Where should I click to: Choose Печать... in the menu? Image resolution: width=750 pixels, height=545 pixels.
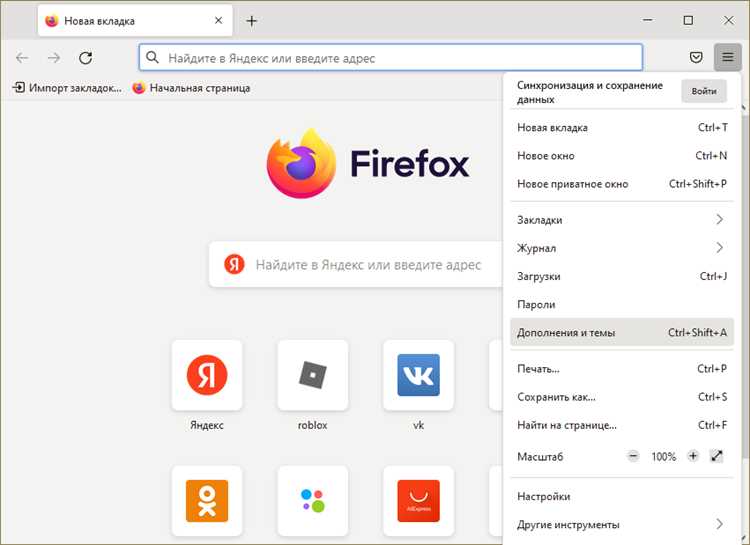point(622,368)
